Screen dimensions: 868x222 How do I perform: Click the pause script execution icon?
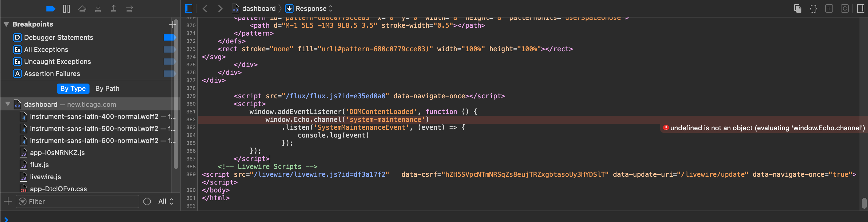pyautogui.click(x=66, y=9)
